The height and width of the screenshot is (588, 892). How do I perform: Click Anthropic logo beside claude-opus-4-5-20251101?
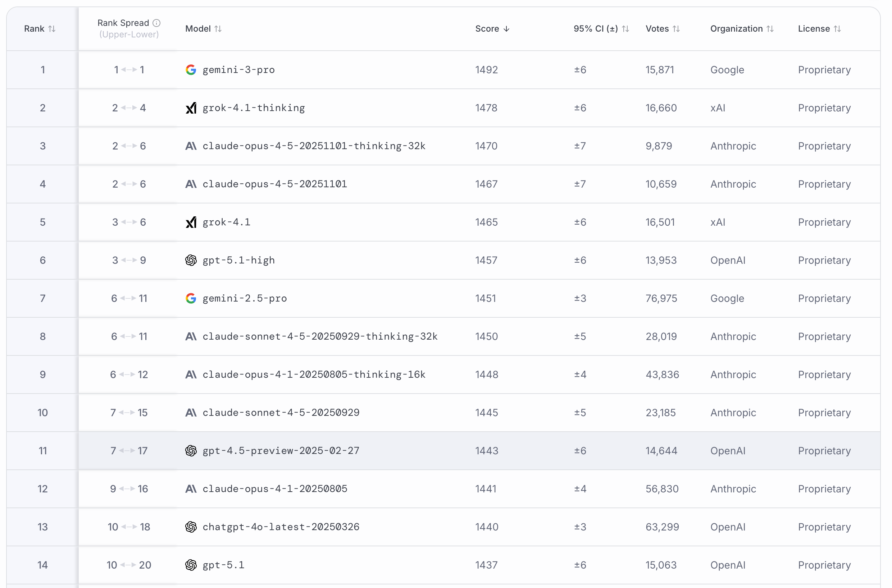coord(191,184)
